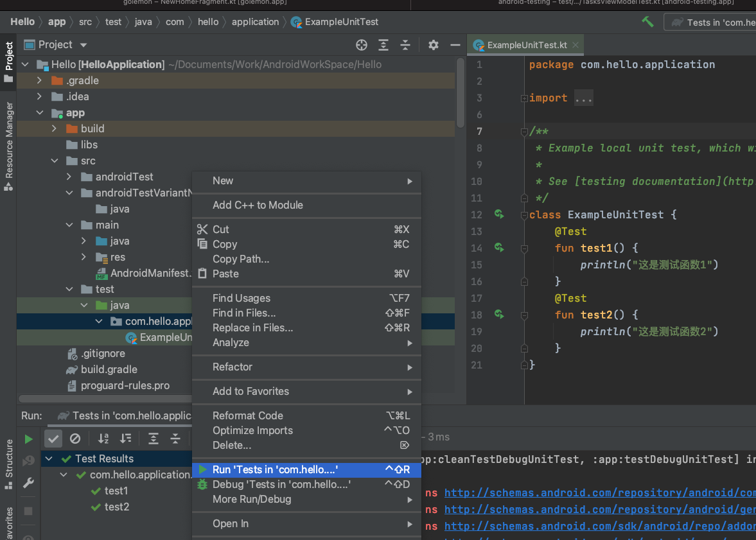Click 'app' breadcrumb in navigation bar
Viewport: 756px width, 540px height.
(x=57, y=22)
